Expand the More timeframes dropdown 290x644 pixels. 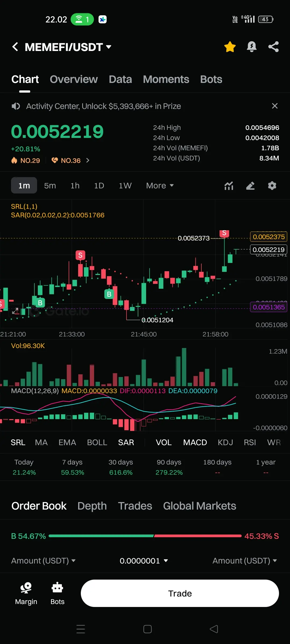[160, 185]
